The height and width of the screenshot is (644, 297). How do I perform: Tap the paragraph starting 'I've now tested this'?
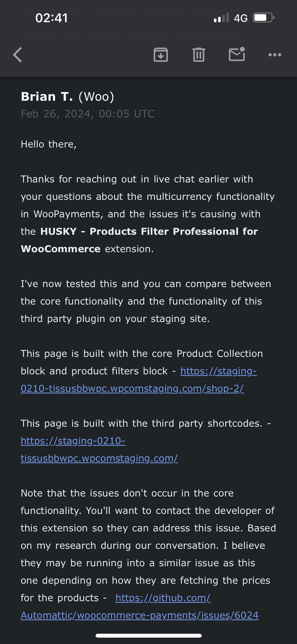coord(146,301)
